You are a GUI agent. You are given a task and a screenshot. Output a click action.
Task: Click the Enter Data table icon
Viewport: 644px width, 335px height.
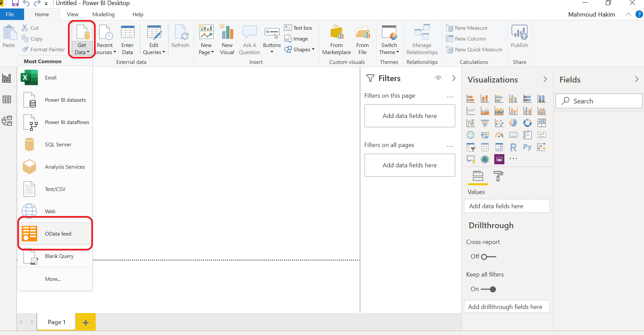(127, 32)
